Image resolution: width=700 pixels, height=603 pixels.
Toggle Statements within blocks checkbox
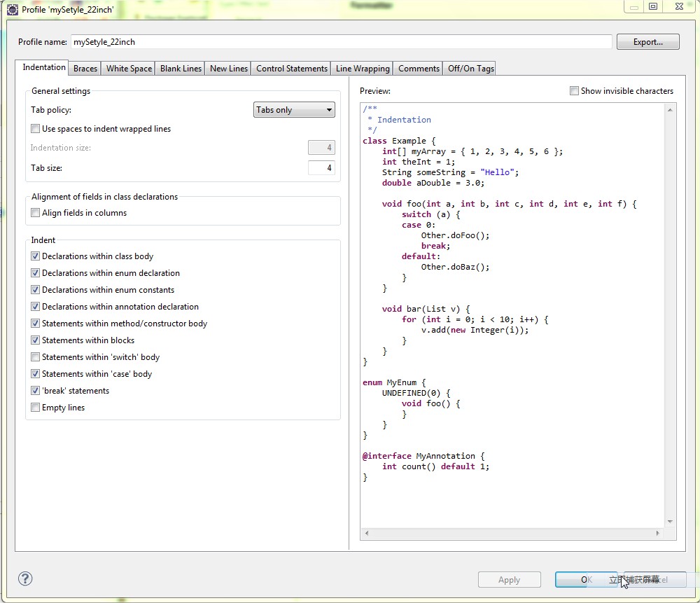click(35, 340)
